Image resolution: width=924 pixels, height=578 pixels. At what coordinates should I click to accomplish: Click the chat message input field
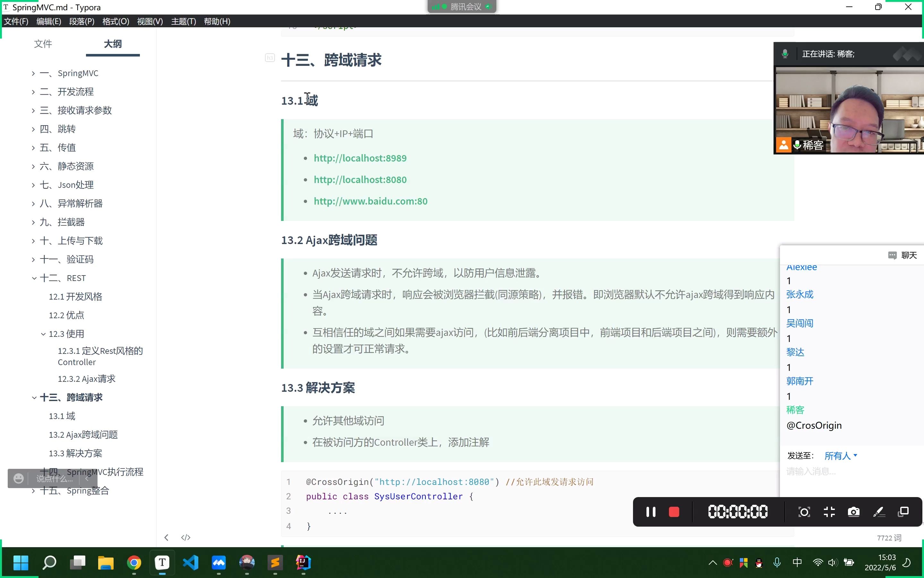[x=851, y=472]
